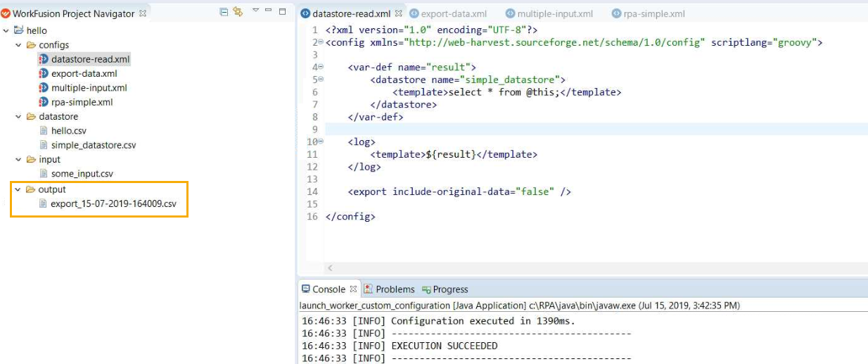
Task: Select hello.csv in the datastore folder
Action: pyautogui.click(x=69, y=131)
